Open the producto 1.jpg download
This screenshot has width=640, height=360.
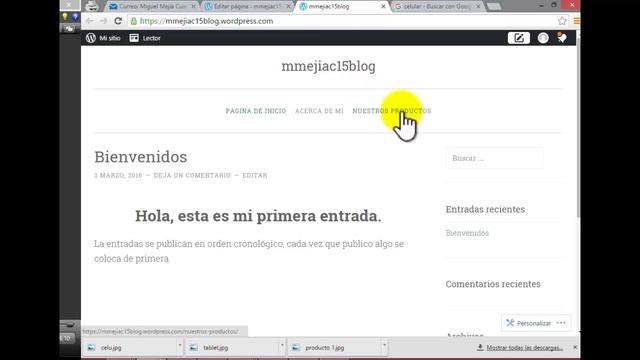335,348
